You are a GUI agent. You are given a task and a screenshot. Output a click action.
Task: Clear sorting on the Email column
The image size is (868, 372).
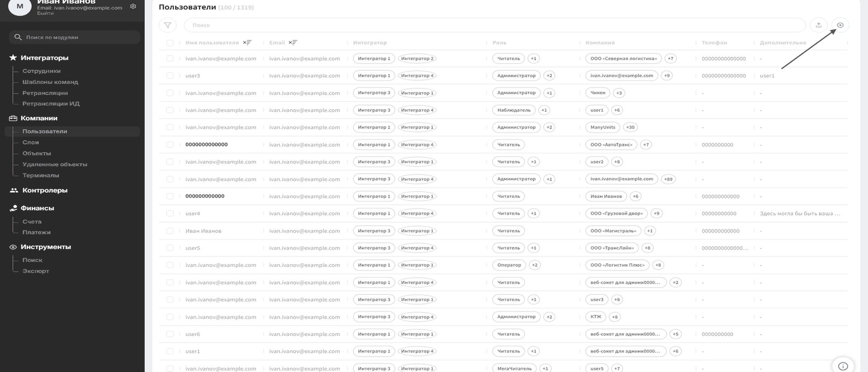pos(293,42)
